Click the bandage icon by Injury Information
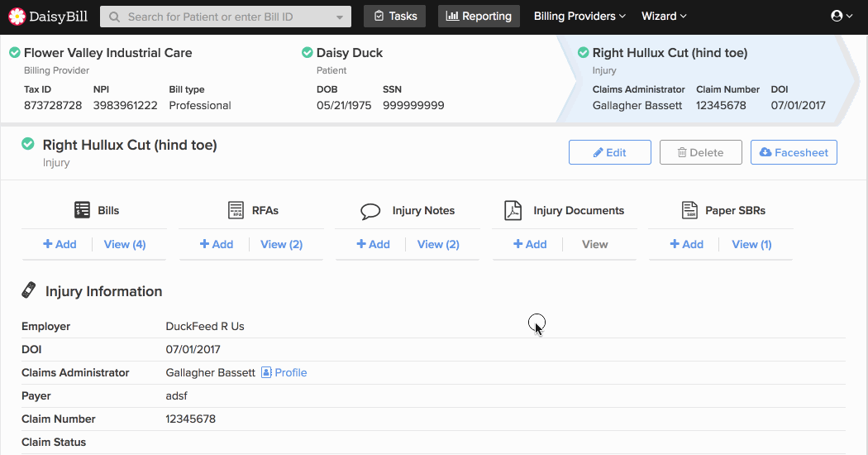 coord(29,290)
